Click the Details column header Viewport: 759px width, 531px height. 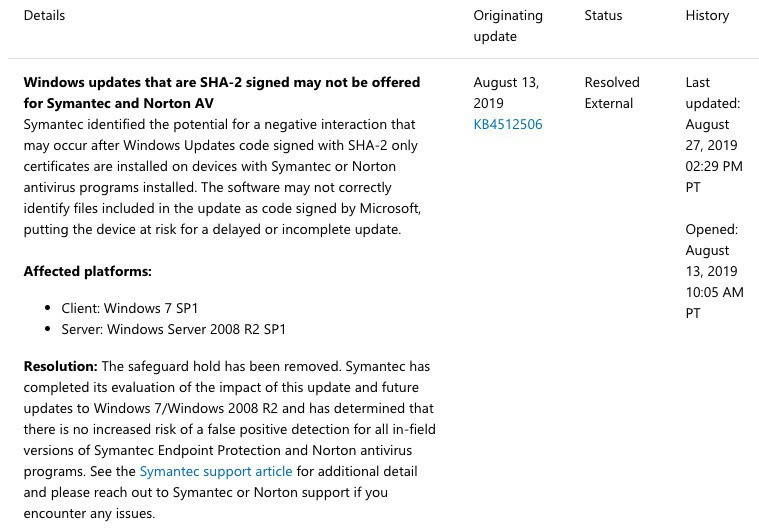coord(44,15)
